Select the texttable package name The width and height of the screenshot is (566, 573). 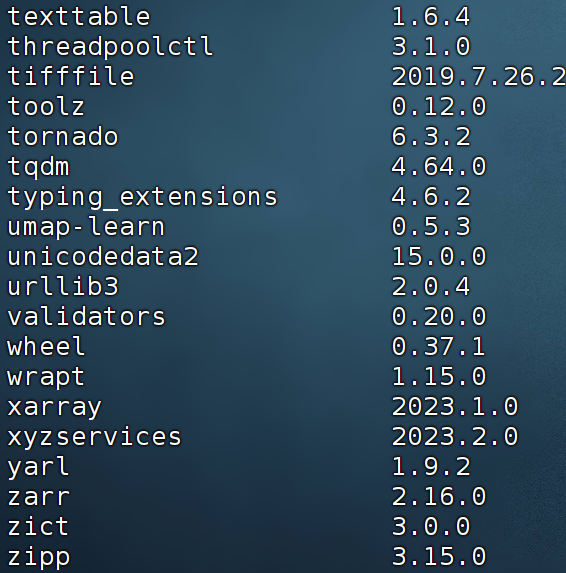click(x=79, y=17)
